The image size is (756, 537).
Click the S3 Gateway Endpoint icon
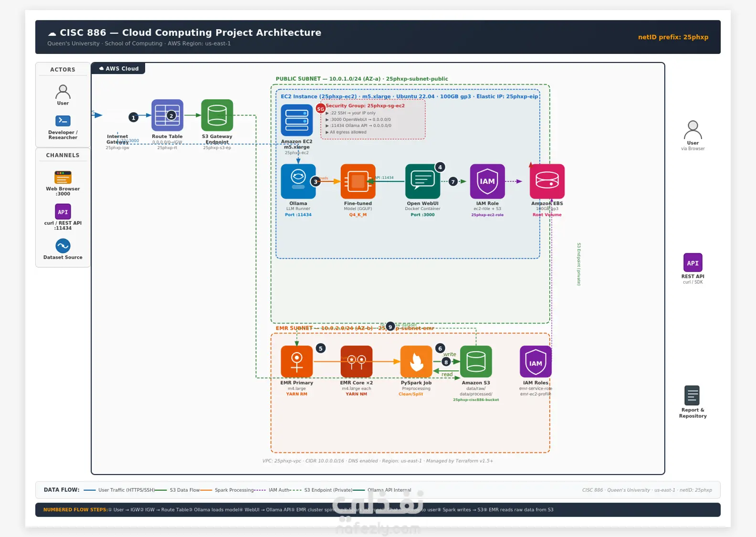217,115
